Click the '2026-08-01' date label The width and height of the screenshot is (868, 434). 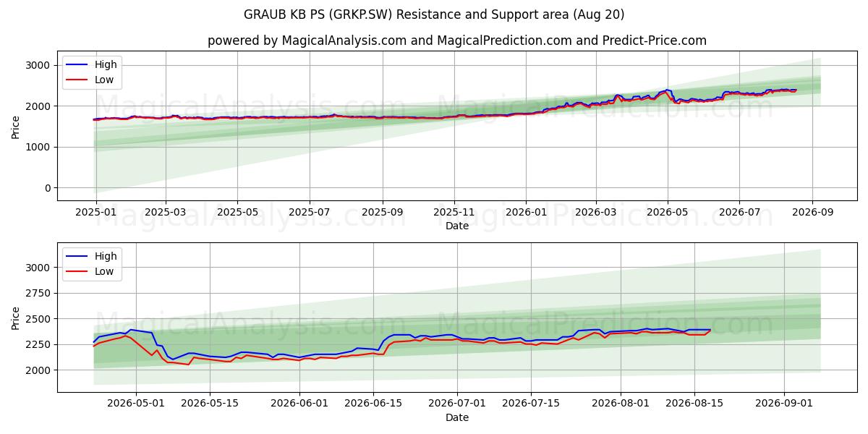click(x=621, y=404)
